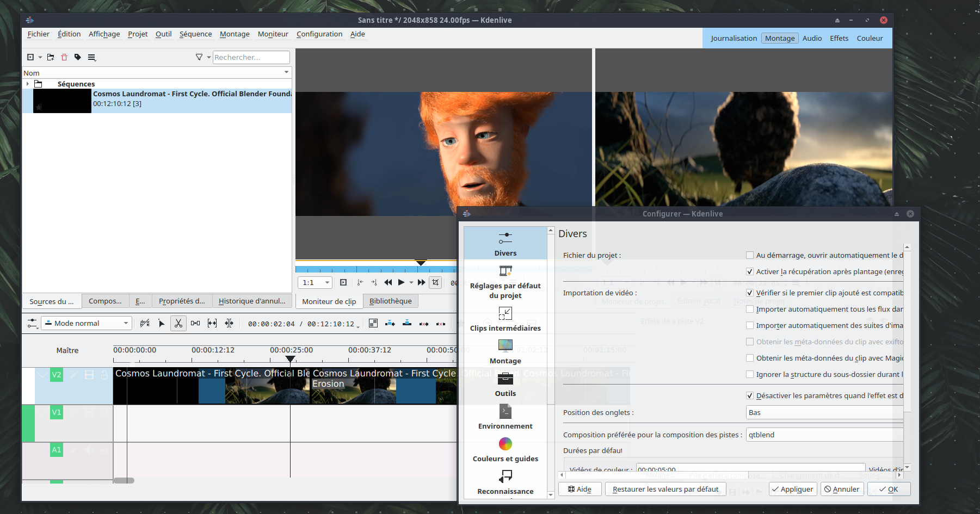Disable crash recovery checkbox (Activer la récupération)
This screenshot has height=514, width=980.
(x=750, y=271)
